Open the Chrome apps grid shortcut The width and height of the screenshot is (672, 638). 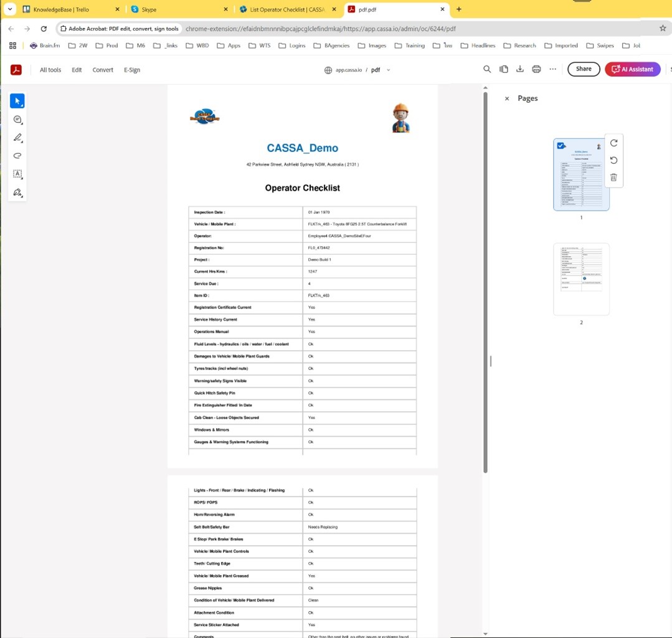[x=12, y=45]
